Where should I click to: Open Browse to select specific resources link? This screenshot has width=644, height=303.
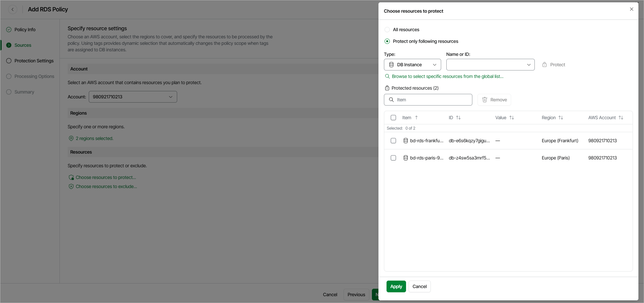click(x=447, y=76)
